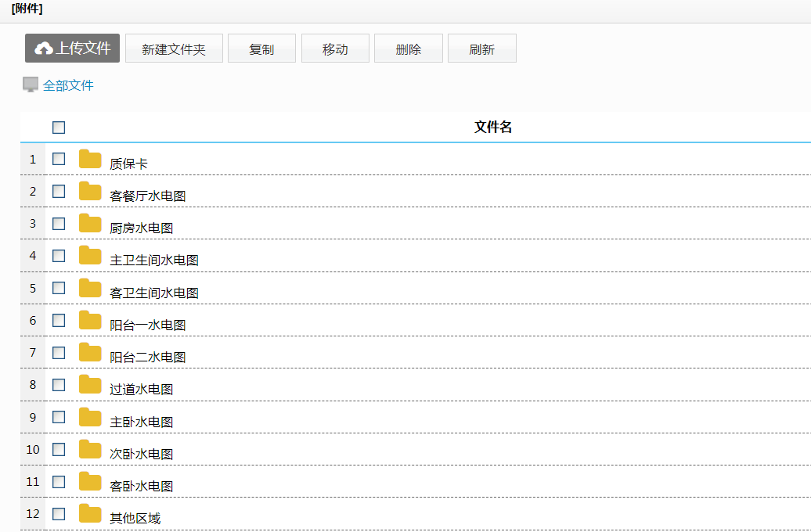Viewport: 811px width, 532px height.
Task: Click the 主卧水电图 folder icon
Action: [x=90, y=418]
